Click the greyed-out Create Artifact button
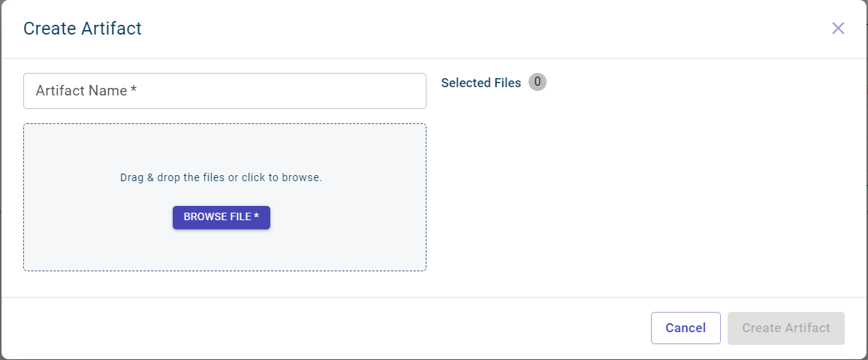The image size is (868, 360). click(x=785, y=328)
